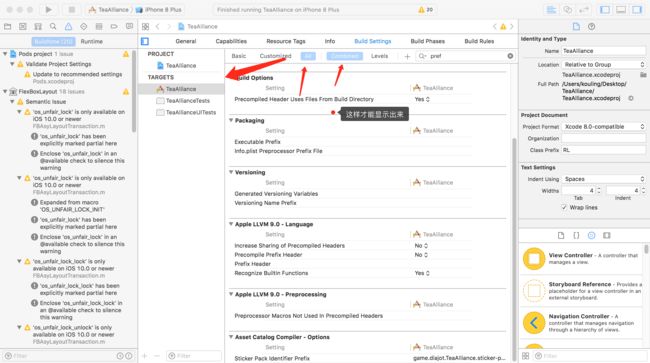Open the Media library
This screenshot has width=650, height=363.
pyautogui.click(x=607, y=235)
